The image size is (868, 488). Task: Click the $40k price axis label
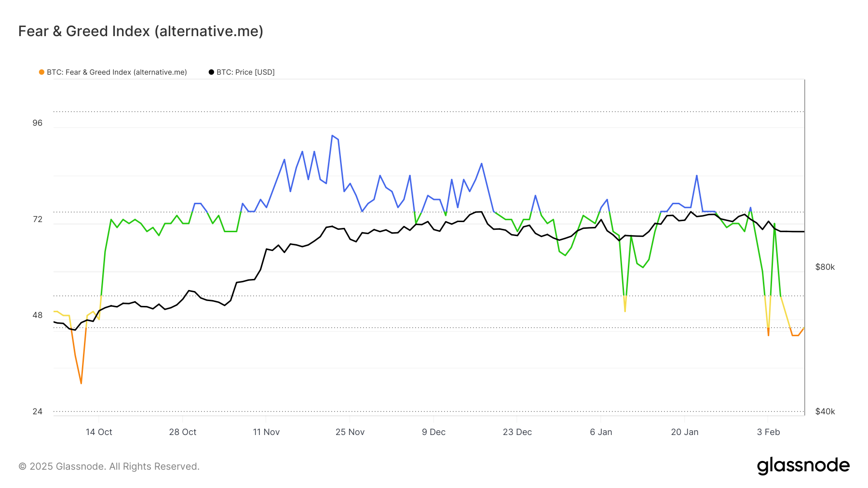[825, 411]
